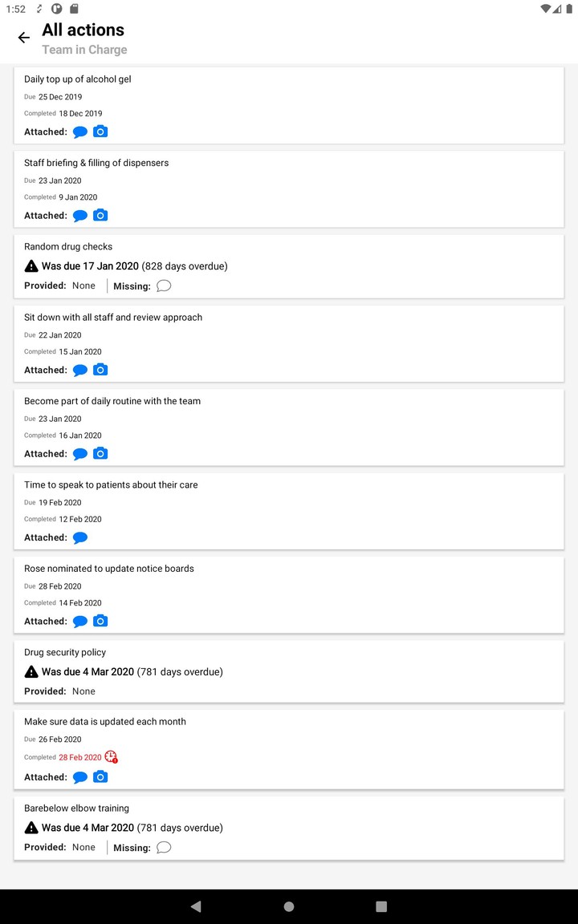The height and width of the screenshot is (924, 578).
Task: View the camera attachment for 'Staff briefing & filling of dispensers'
Action: coord(100,215)
